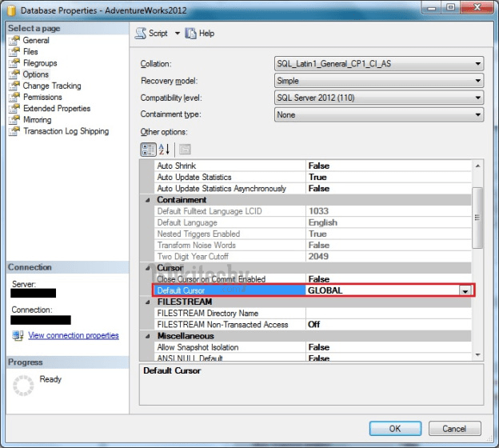Click the Permissions page icon
Viewport: 499px width, 448px height.
point(14,97)
